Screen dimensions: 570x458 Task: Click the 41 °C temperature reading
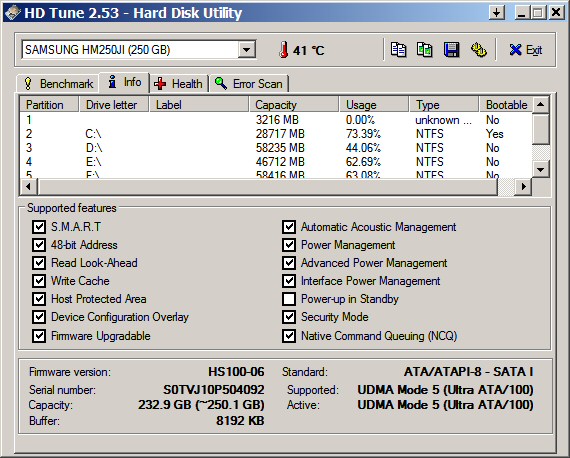(309, 50)
